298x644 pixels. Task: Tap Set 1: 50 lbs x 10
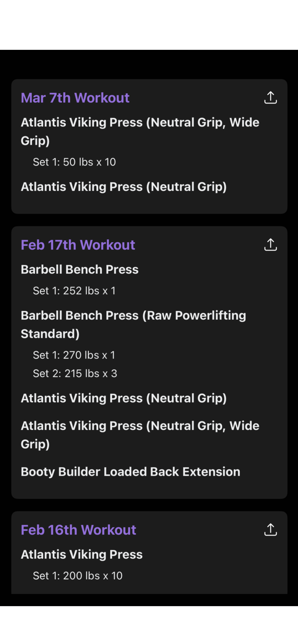coord(74,162)
